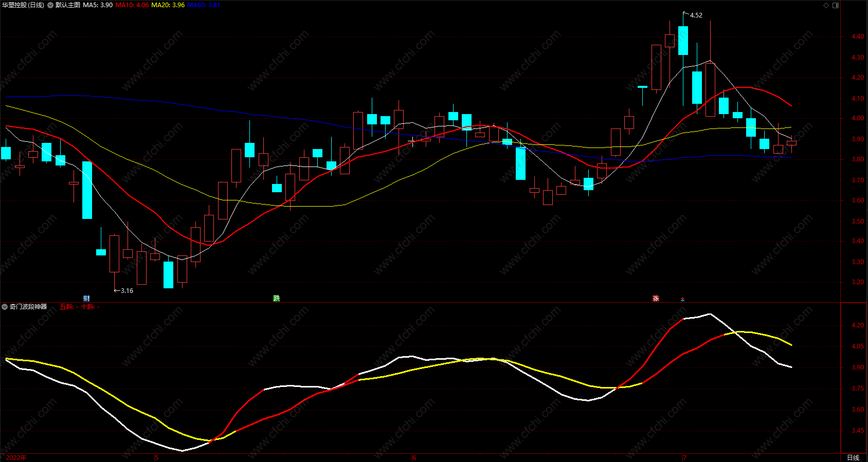Click the month 6 marker on time axis
Viewport: 868px width, 462px height.
click(x=414, y=457)
